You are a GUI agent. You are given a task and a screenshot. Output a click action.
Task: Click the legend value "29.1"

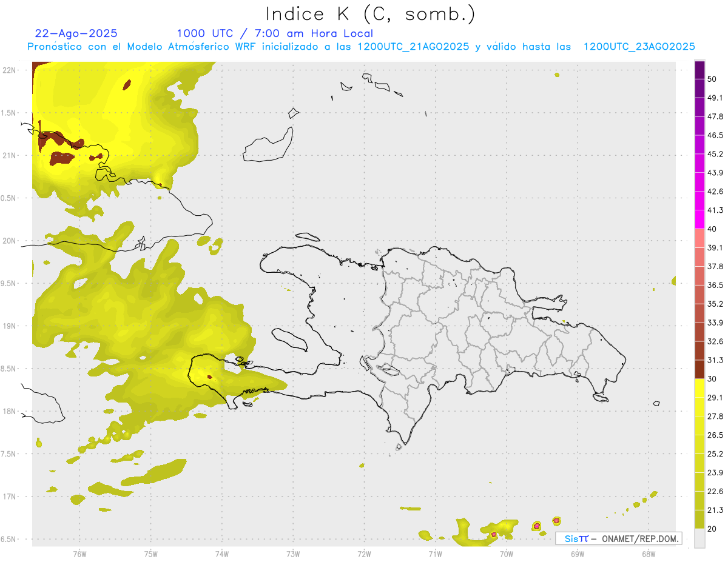point(715,398)
